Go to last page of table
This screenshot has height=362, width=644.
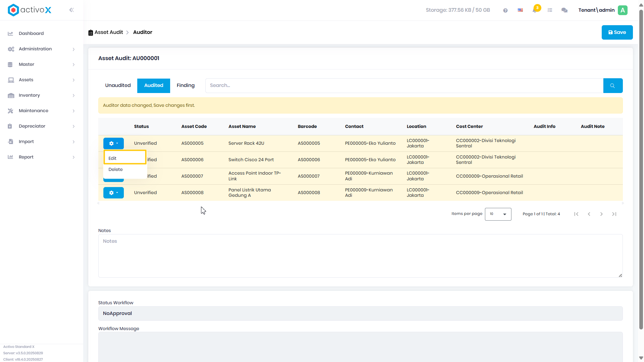tap(614, 214)
